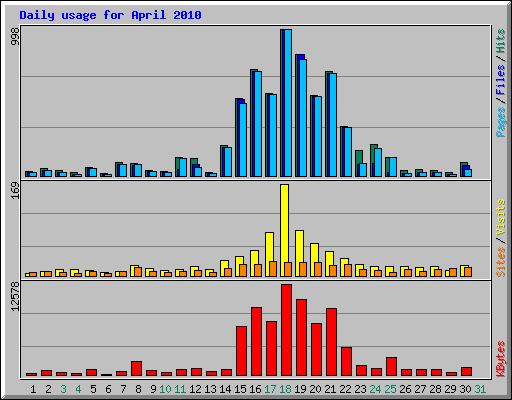Click the Pages / Files / Hits legend

[500, 83]
